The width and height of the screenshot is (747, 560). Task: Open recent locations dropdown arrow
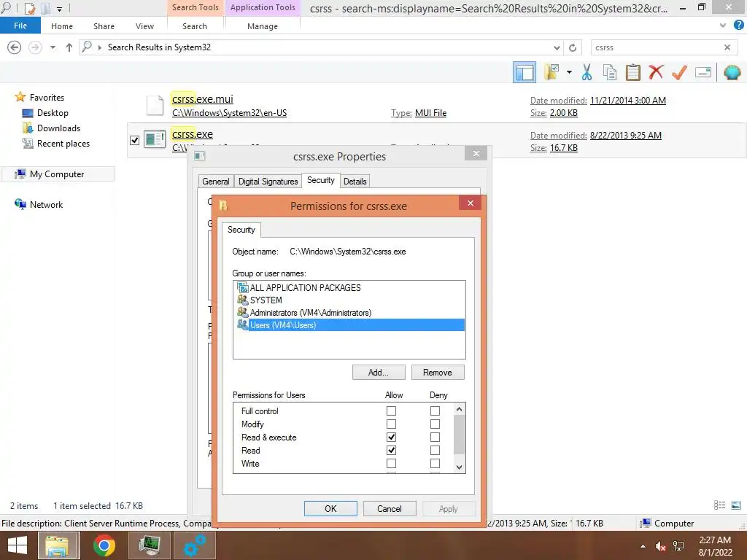[x=53, y=47]
